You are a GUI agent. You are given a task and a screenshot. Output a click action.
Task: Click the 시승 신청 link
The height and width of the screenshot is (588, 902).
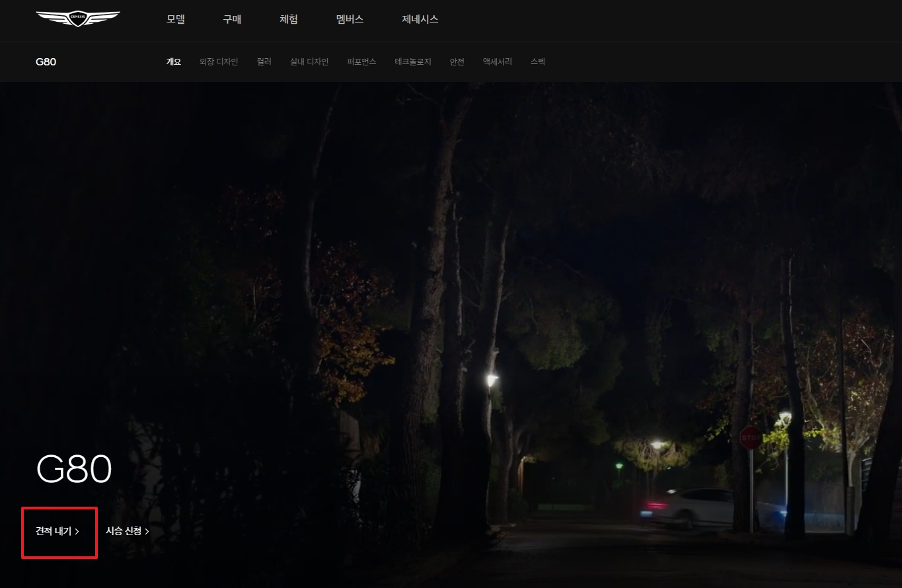pos(128,531)
